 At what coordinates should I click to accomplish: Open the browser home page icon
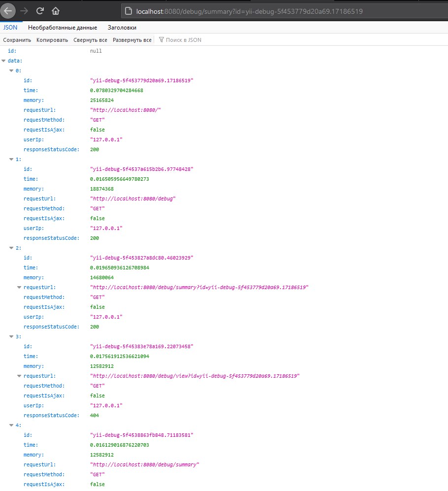coord(56,11)
